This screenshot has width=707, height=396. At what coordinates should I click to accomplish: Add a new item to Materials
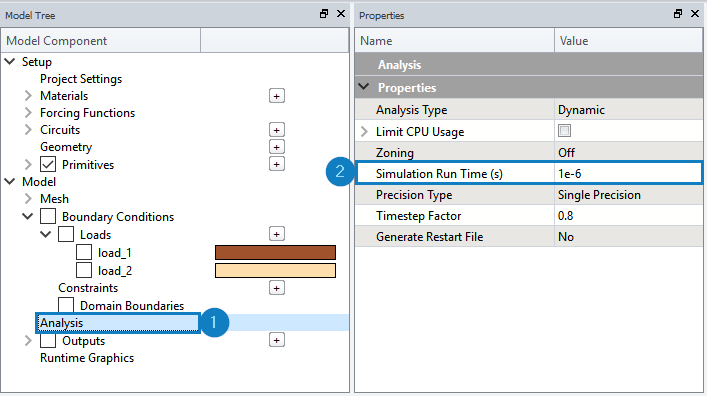pyautogui.click(x=276, y=96)
